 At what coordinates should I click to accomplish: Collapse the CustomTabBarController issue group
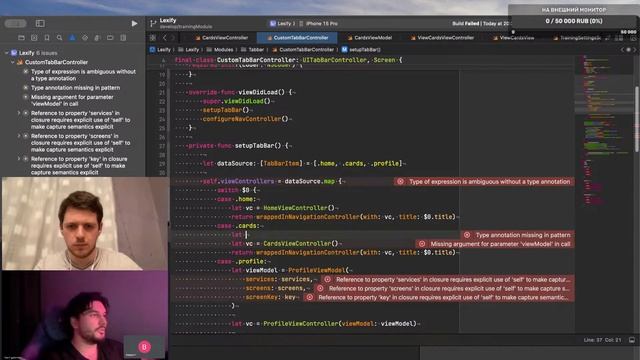point(13,62)
